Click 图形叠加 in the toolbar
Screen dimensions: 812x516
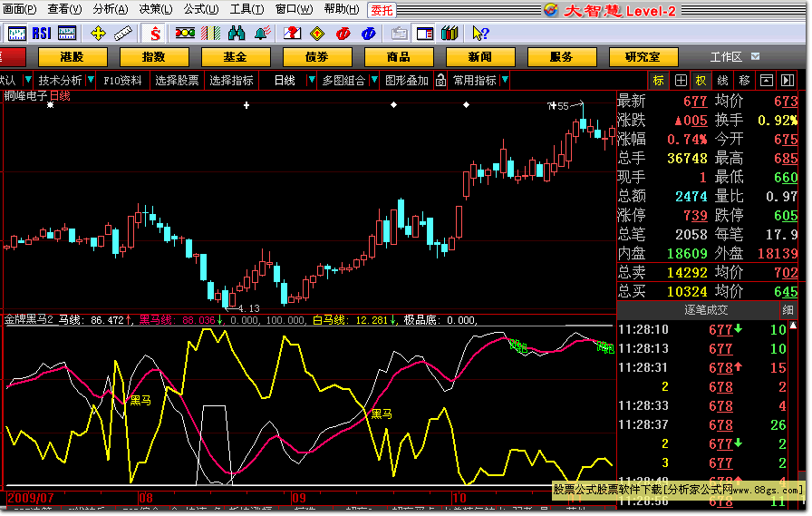(407, 81)
